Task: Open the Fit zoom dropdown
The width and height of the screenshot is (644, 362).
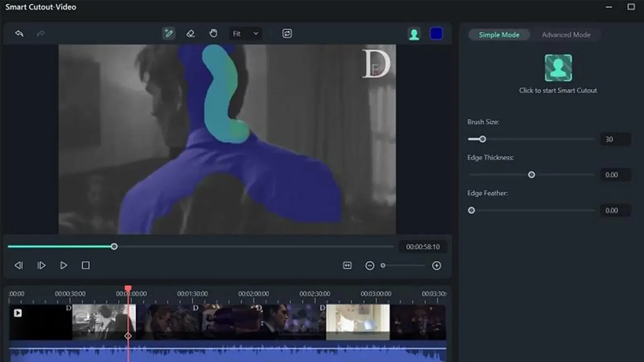Action: (x=246, y=33)
